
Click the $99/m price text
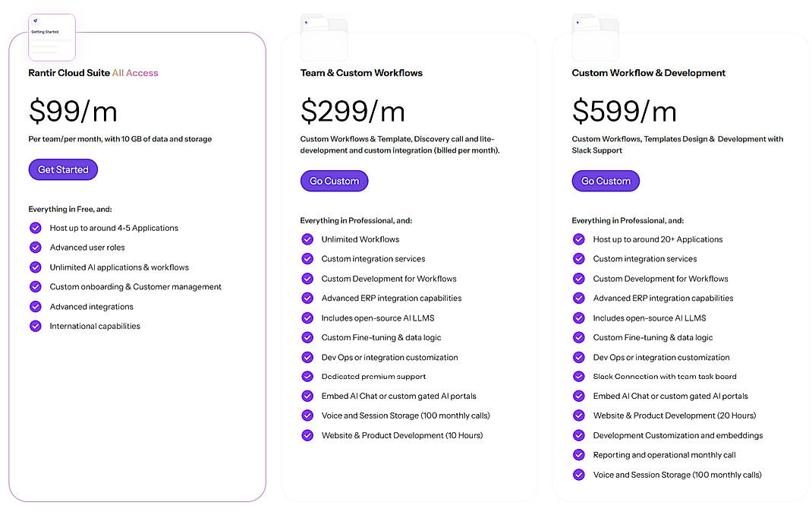click(x=72, y=111)
